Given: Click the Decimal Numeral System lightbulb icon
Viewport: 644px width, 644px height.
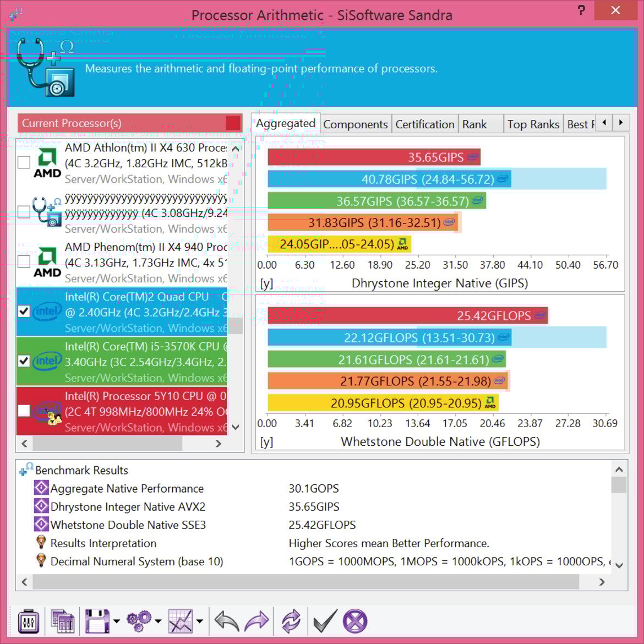Looking at the screenshot, I should 41,561.
